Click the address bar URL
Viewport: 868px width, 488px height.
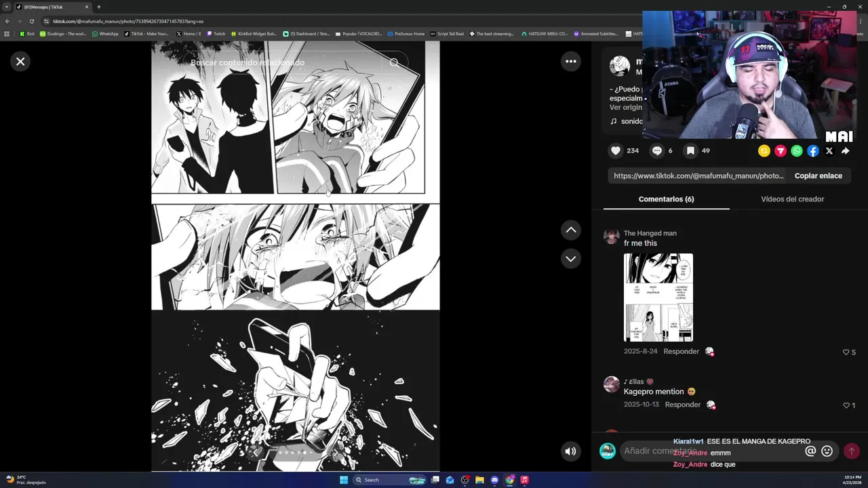[x=128, y=21]
